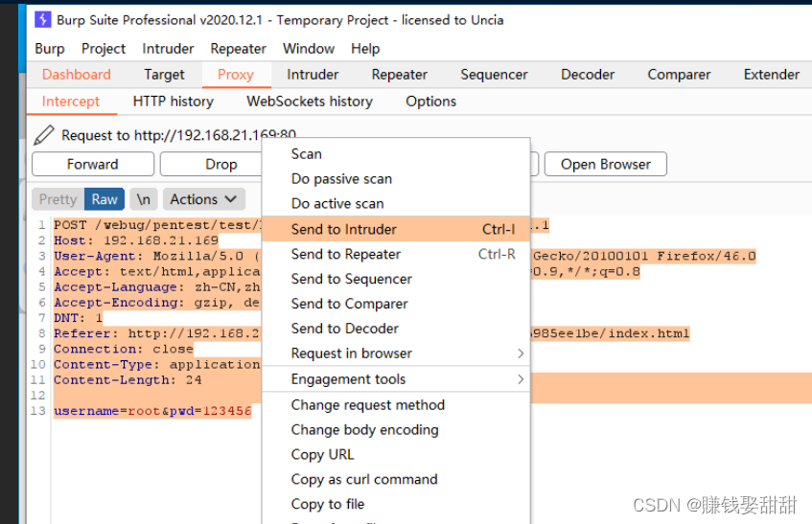Select Send to Intruder

coord(396,229)
